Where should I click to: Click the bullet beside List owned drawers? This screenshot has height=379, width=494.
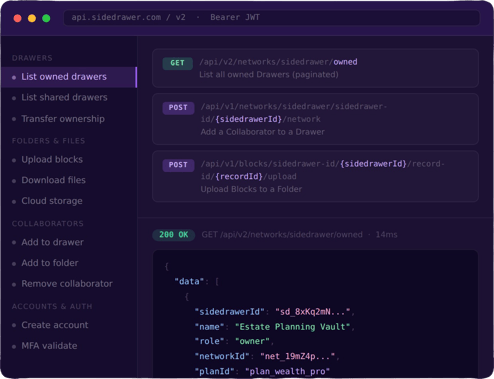[14, 77]
